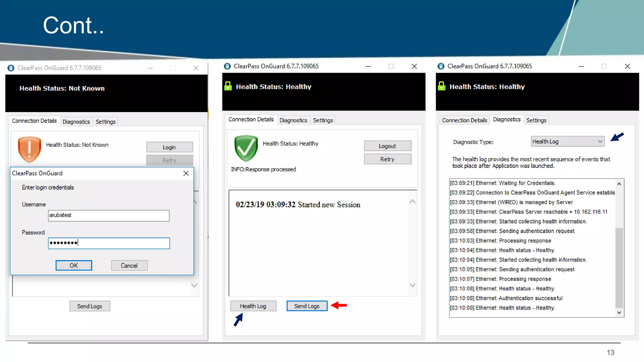Select Diagnostics tab in right window
644x362 pixels.
[x=507, y=119]
